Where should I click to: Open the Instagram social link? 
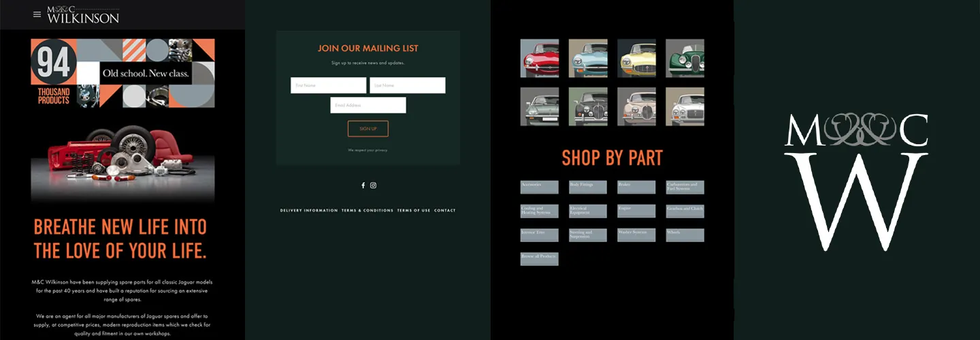point(373,185)
